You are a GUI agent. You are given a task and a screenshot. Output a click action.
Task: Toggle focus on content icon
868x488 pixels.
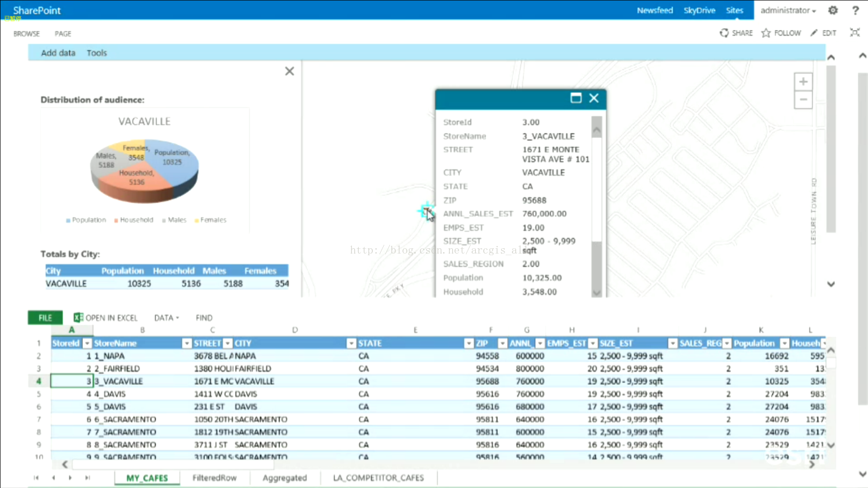pyautogui.click(x=855, y=33)
